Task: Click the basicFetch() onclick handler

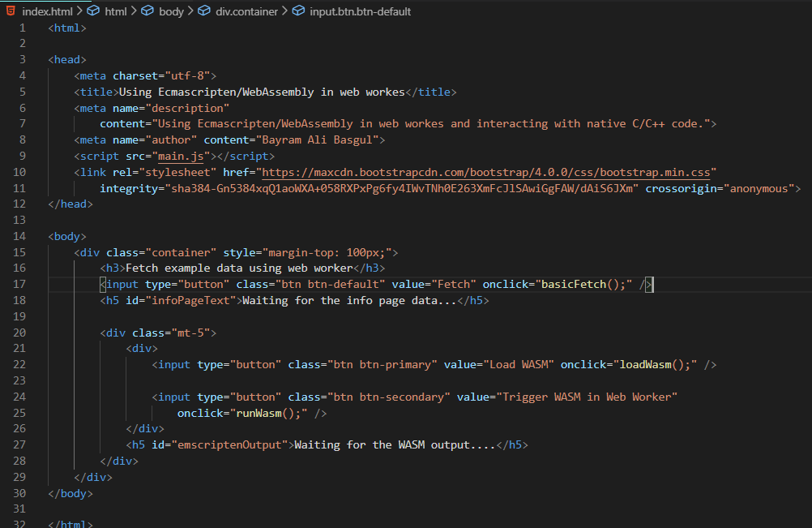Action: coord(583,284)
